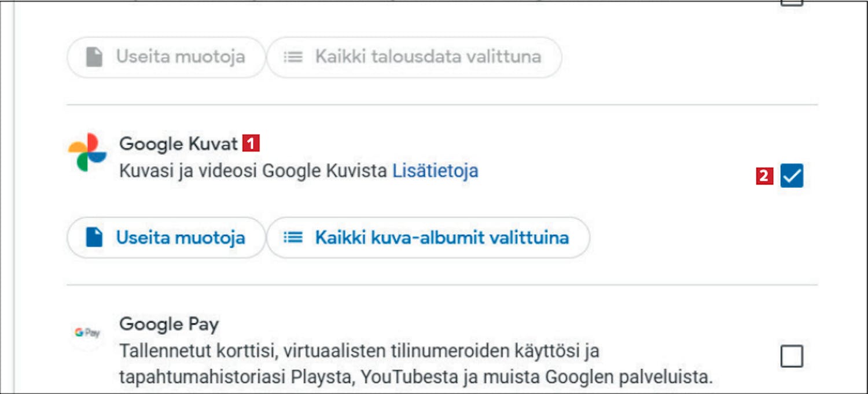This screenshot has height=394, width=868.
Task: Click the Google Pay logo icon
Action: click(87, 333)
